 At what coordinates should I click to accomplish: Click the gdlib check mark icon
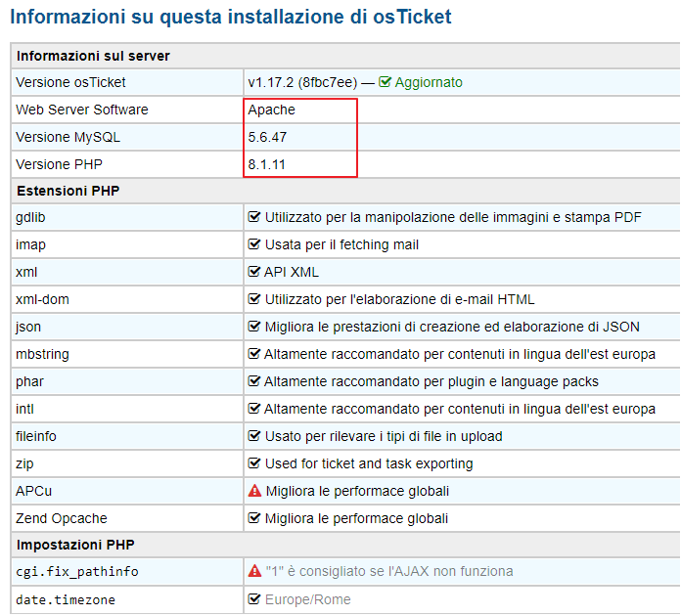254,217
